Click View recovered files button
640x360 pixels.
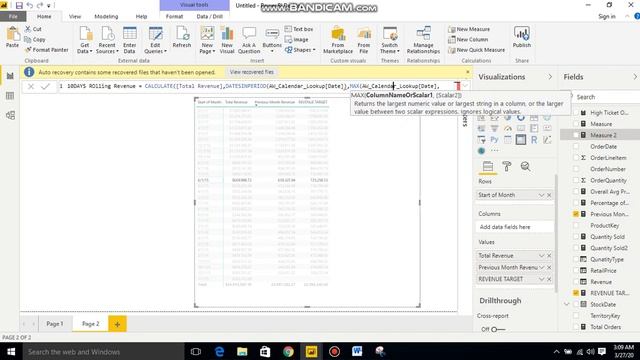251,72
